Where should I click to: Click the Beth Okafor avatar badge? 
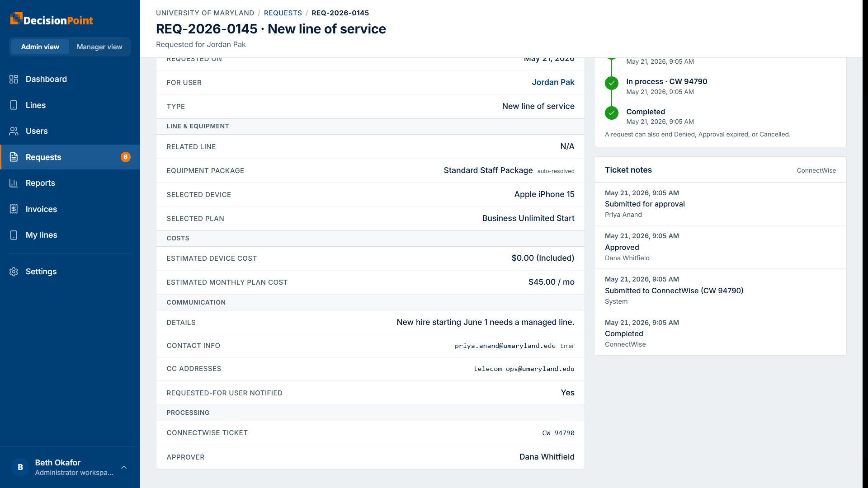point(20,467)
